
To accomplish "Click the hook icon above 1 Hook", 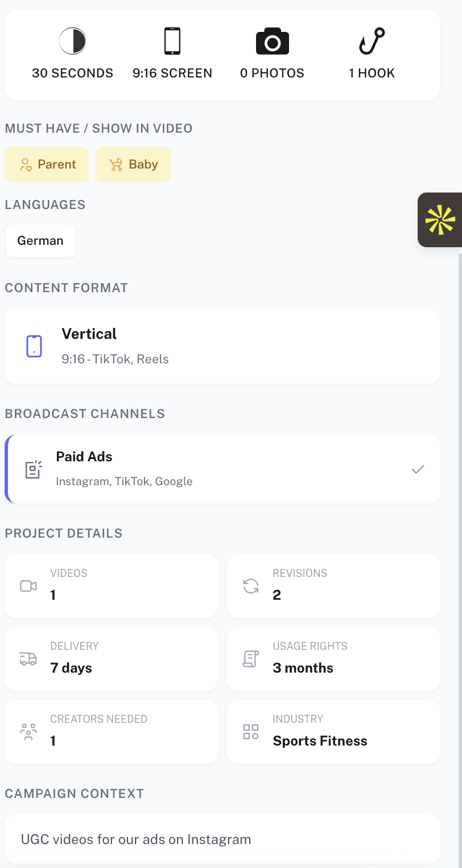I will coord(372,42).
